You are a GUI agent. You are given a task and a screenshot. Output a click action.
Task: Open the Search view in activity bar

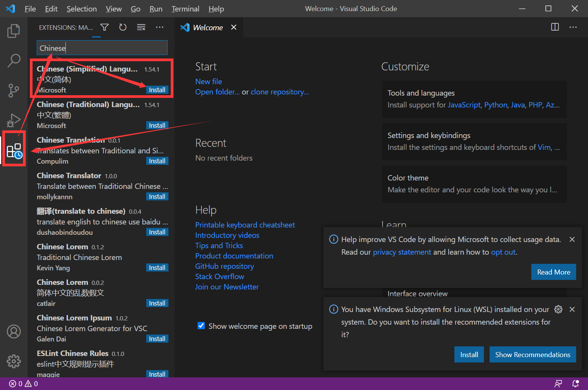[14, 60]
